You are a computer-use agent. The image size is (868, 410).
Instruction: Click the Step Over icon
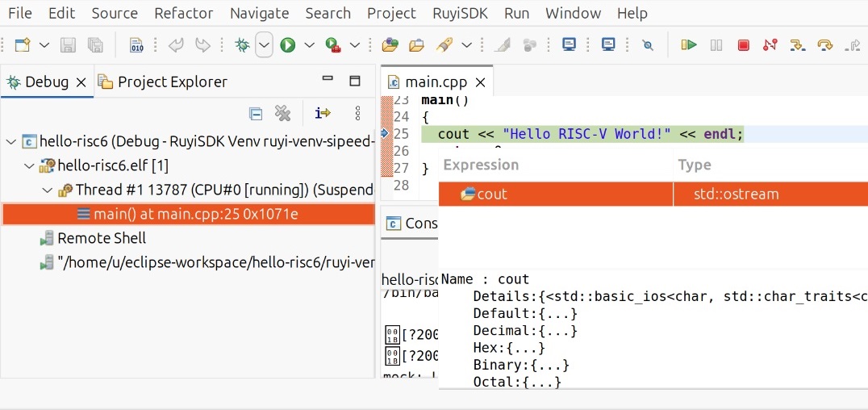point(824,45)
